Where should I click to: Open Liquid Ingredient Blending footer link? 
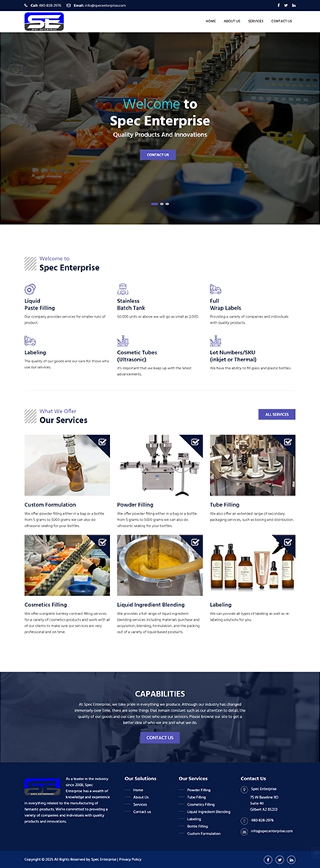coord(209,811)
